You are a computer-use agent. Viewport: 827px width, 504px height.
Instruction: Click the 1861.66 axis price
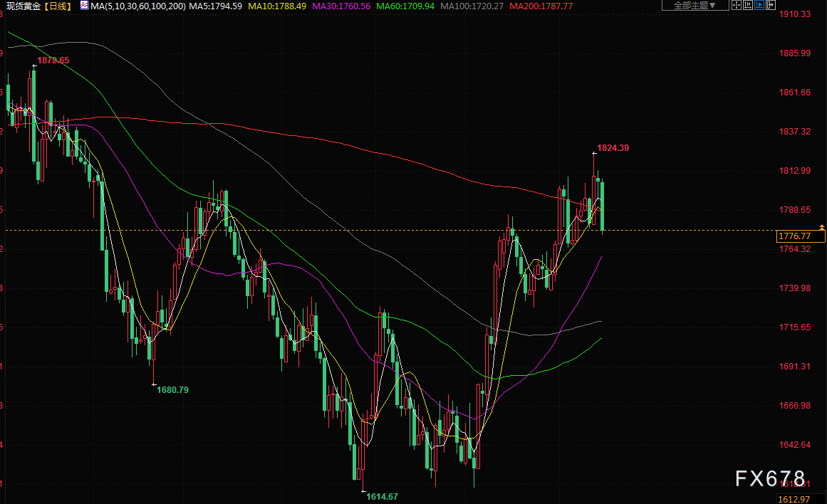(795, 93)
